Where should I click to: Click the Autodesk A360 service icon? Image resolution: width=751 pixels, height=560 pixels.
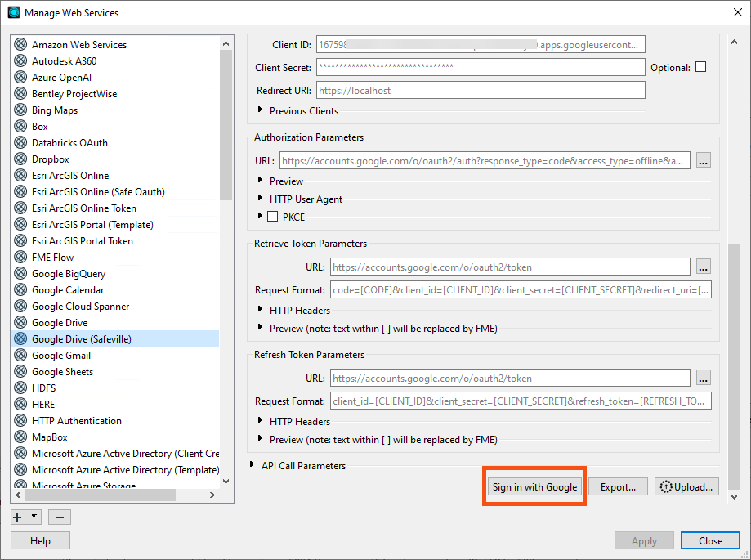[x=20, y=60]
